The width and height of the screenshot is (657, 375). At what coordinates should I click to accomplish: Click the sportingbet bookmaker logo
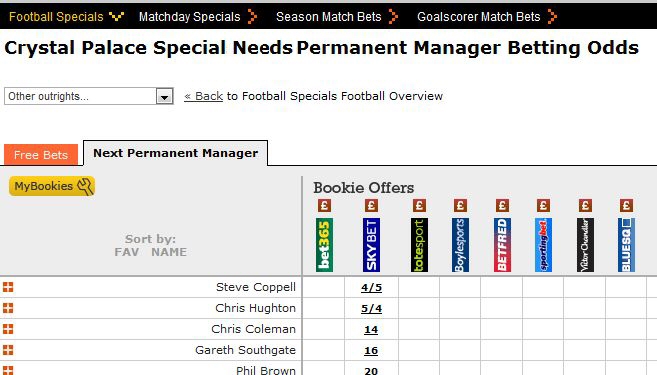tap(543, 245)
